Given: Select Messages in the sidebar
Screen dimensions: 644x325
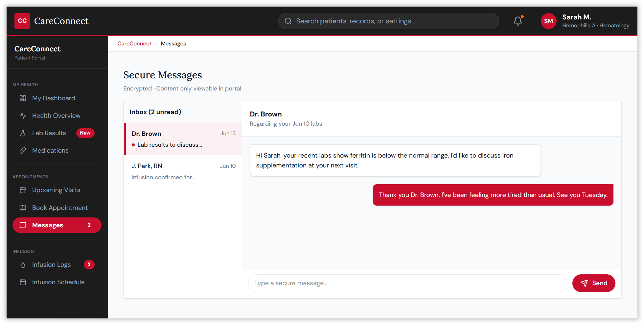Looking at the screenshot, I should pyautogui.click(x=57, y=225).
